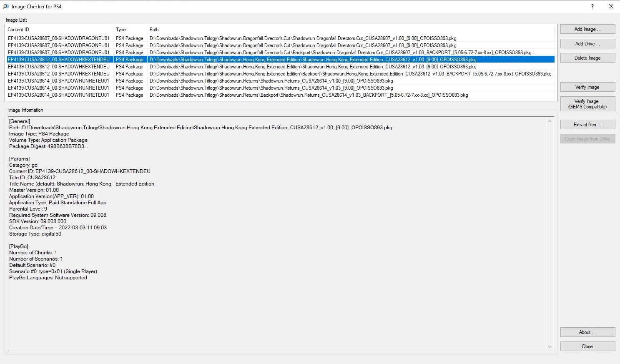Click the Master Version: 01.00 line
This screenshot has width=620, height=364.
(x=34, y=190)
